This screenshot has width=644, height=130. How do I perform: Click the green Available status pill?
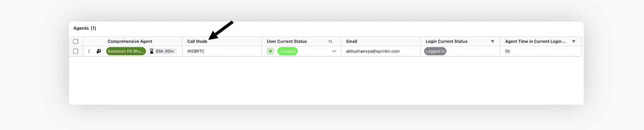click(x=287, y=51)
